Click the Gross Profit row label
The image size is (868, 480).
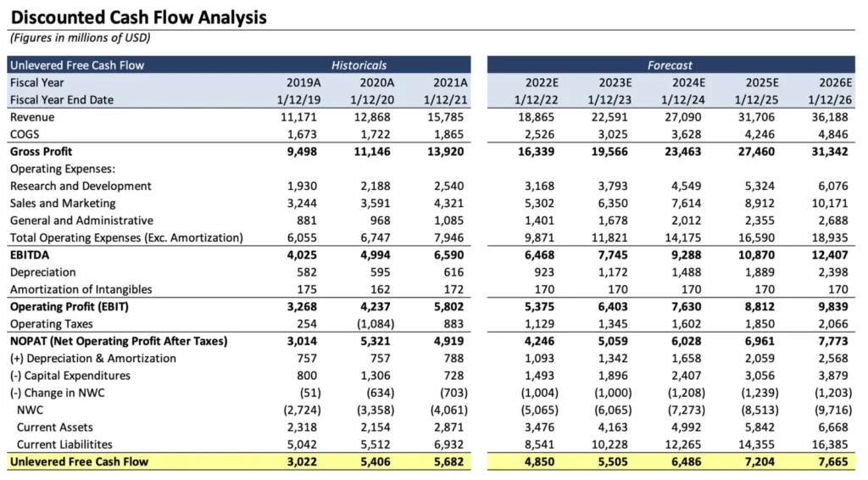pos(41,152)
